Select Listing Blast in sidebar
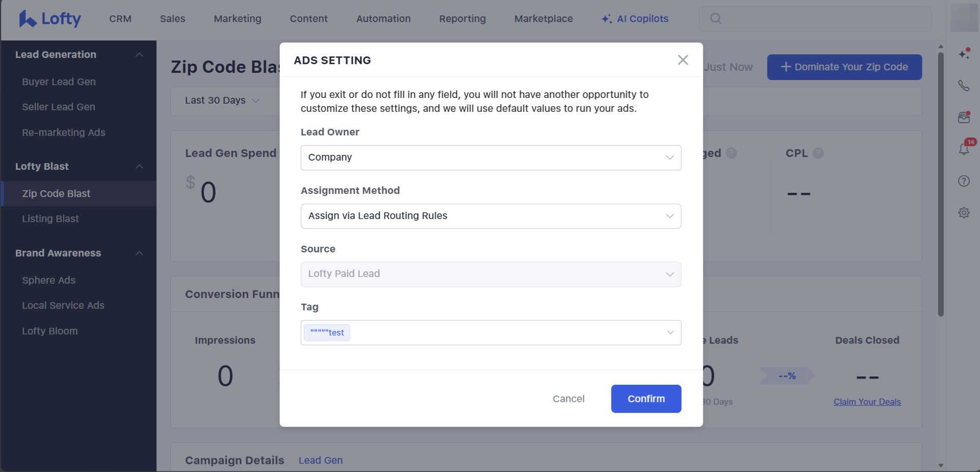The height and width of the screenshot is (472, 980). click(x=50, y=219)
